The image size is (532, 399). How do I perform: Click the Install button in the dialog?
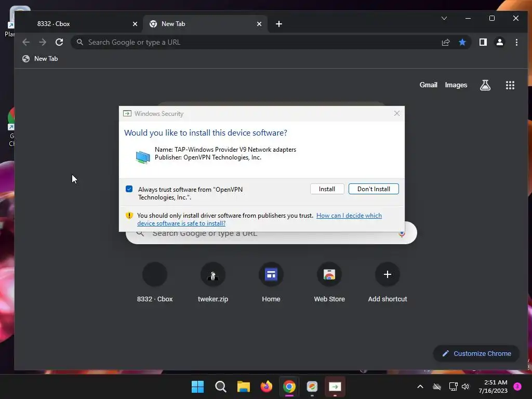click(x=327, y=189)
